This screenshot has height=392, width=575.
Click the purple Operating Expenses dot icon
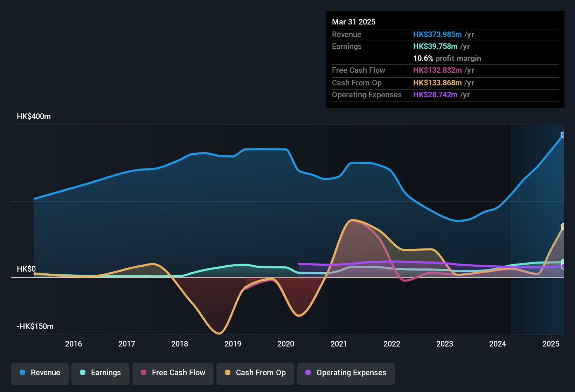coord(308,373)
